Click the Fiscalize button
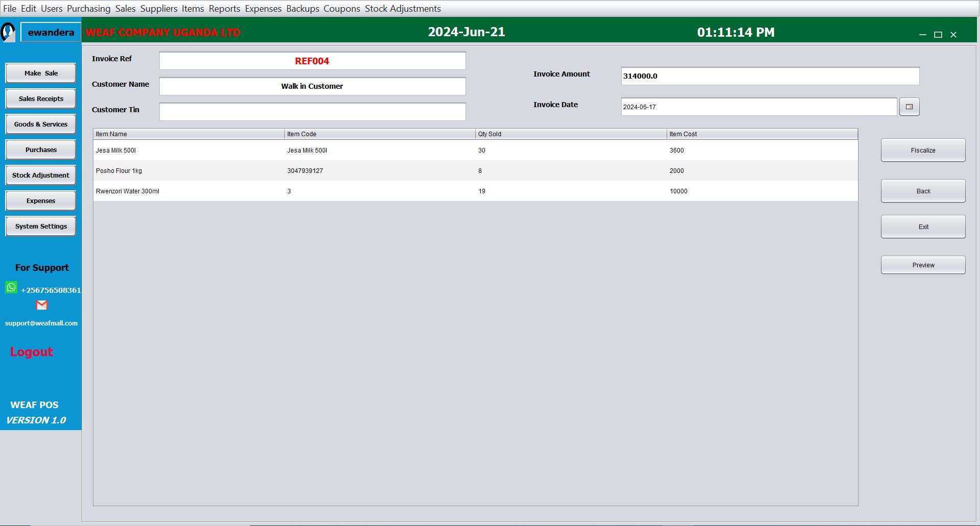The image size is (980, 526). pos(923,150)
